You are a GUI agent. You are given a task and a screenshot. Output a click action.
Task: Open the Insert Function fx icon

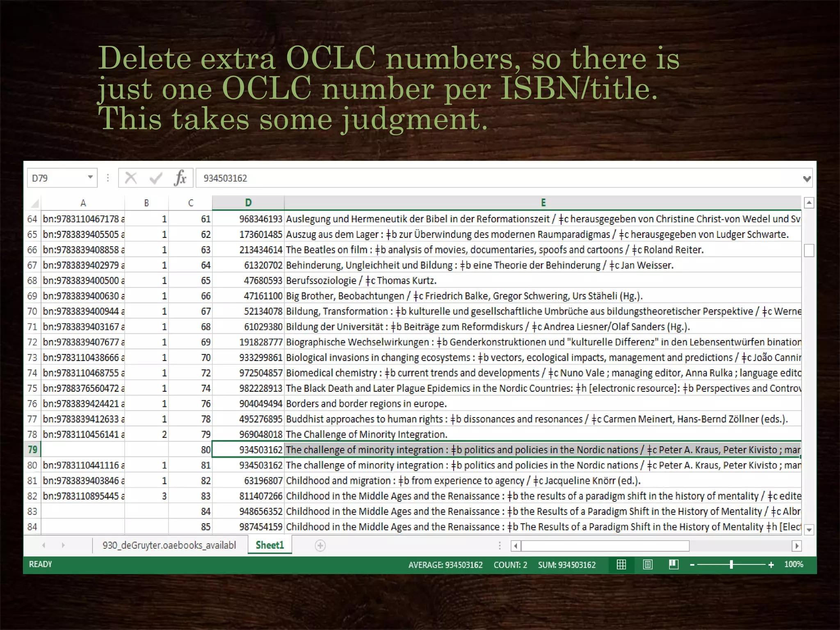click(x=180, y=178)
